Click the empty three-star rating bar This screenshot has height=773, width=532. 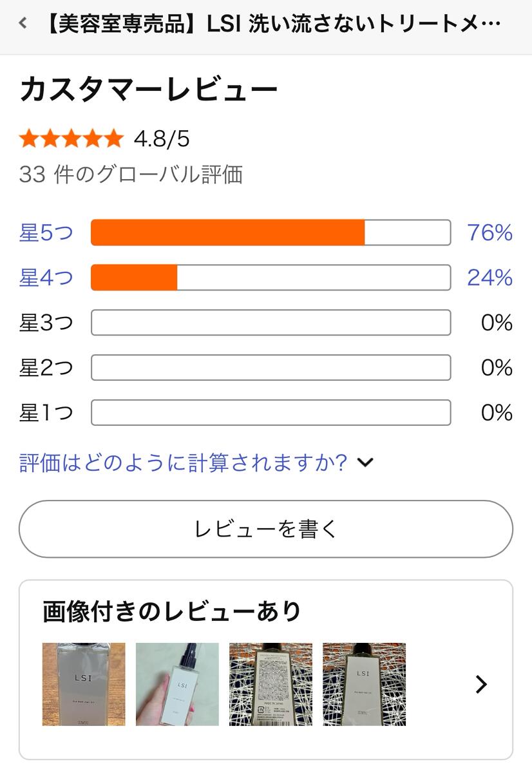point(271,323)
